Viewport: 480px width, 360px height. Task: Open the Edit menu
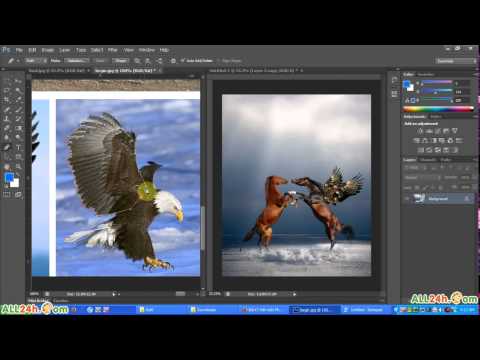tap(32, 50)
